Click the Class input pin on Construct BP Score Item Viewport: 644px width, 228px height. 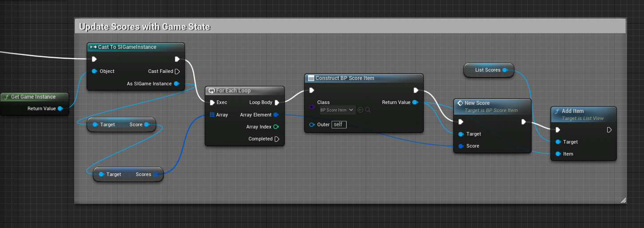point(312,107)
